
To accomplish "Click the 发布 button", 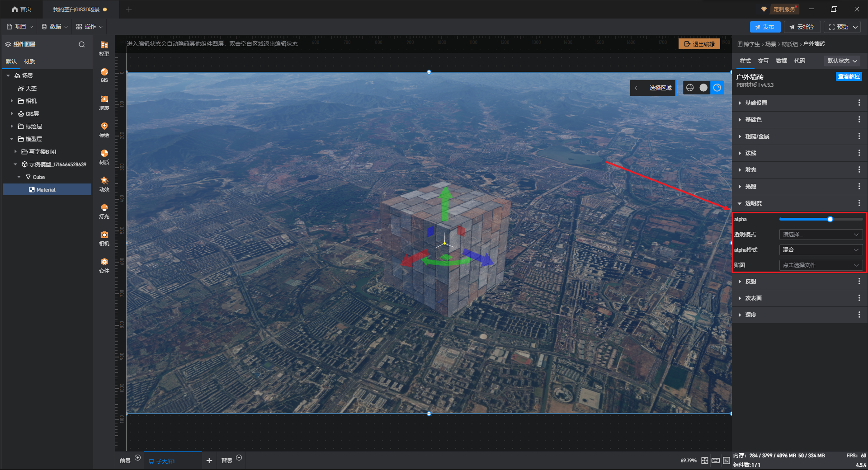I will (765, 27).
